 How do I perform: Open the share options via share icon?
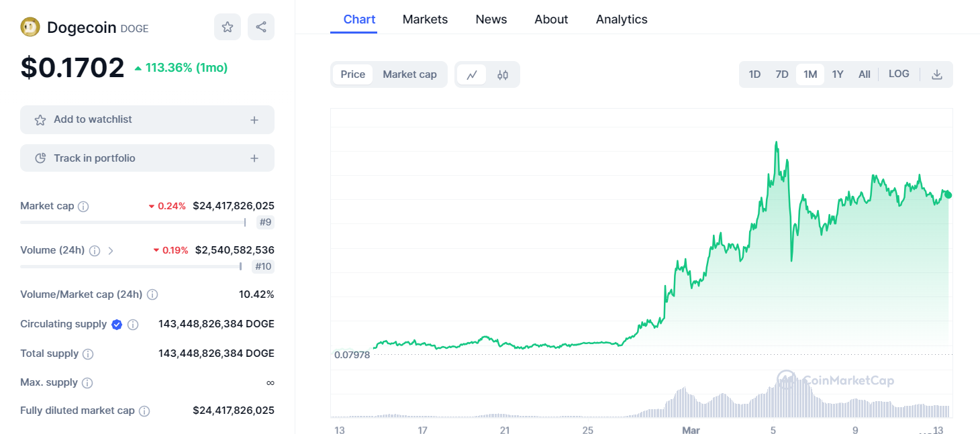(x=260, y=26)
